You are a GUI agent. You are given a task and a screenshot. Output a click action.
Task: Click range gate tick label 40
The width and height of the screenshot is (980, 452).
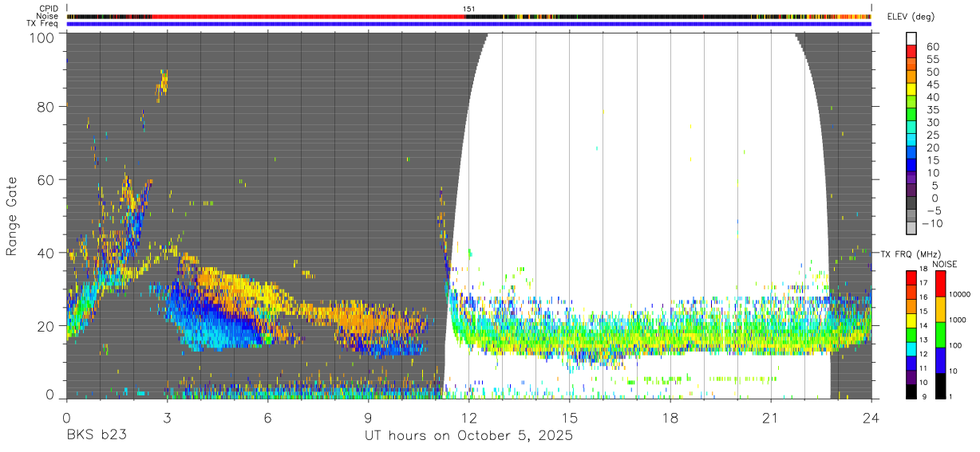(x=47, y=252)
